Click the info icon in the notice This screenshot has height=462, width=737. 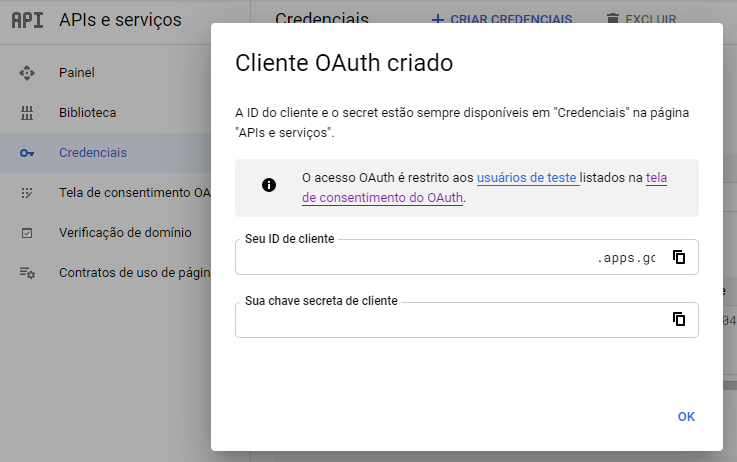click(269, 185)
